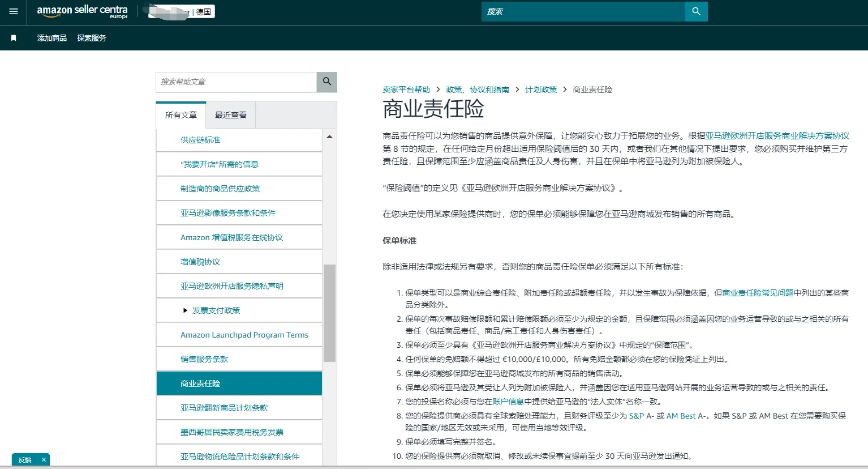This screenshot has width=868, height=469.
Task: Click the bookmark icon in navigation bar
Action: pyautogui.click(x=14, y=38)
